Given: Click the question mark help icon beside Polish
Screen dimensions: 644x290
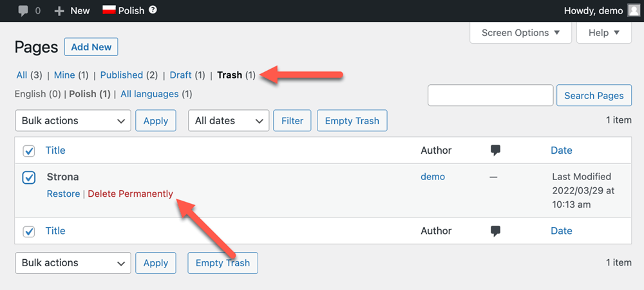Looking at the screenshot, I should [x=153, y=10].
